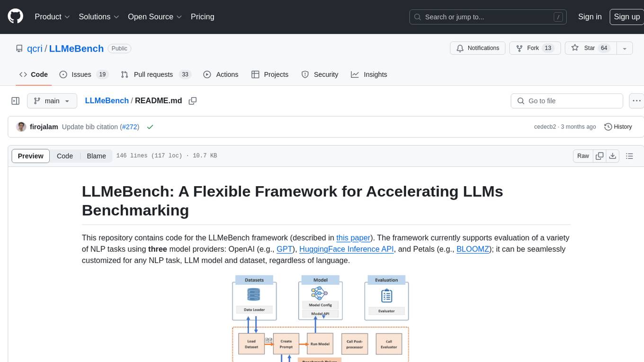This screenshot has height=362, width=644.
Task: Click the Sign up button
Action: coord(626,17)
